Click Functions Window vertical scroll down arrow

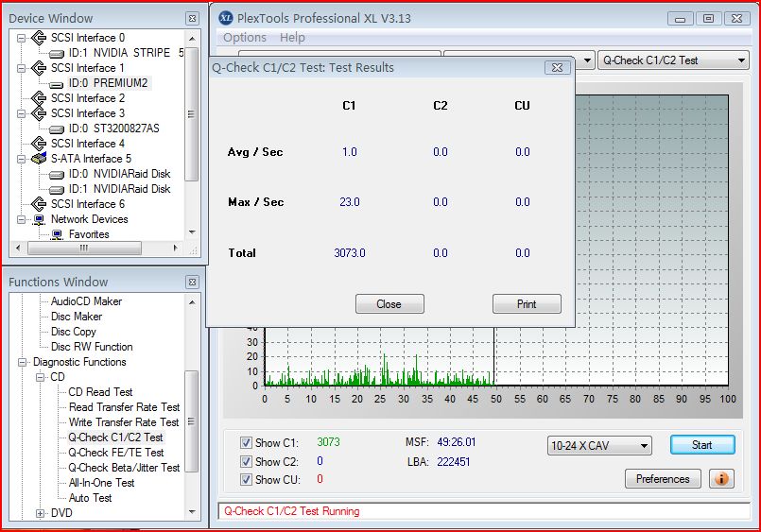(192, 512)
